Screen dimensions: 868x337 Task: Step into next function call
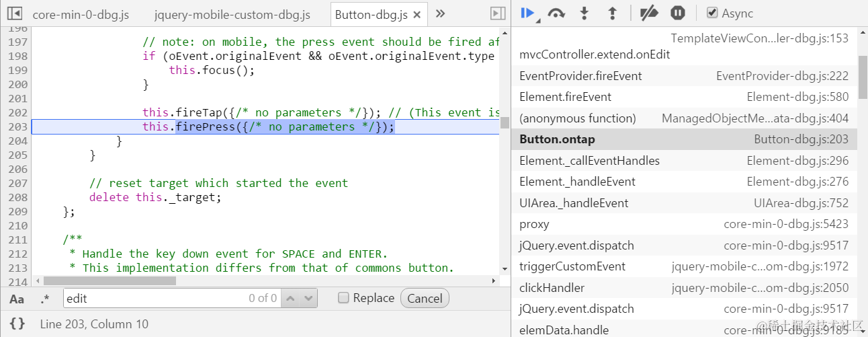point(584,13)
